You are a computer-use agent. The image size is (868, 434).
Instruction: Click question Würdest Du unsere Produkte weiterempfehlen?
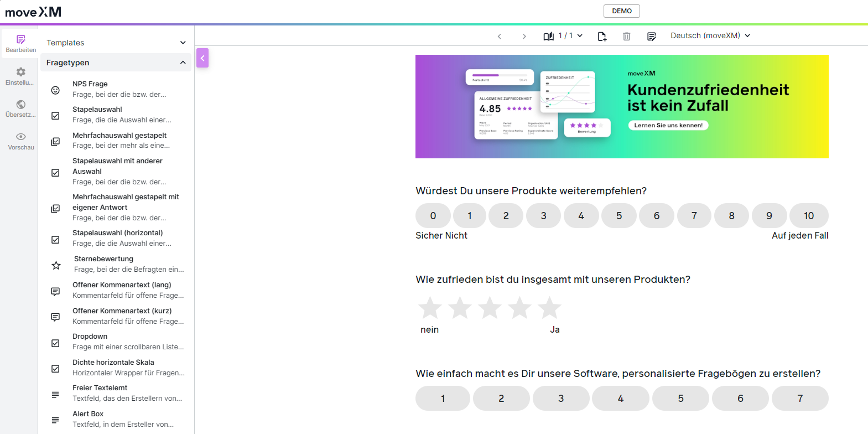531,191
